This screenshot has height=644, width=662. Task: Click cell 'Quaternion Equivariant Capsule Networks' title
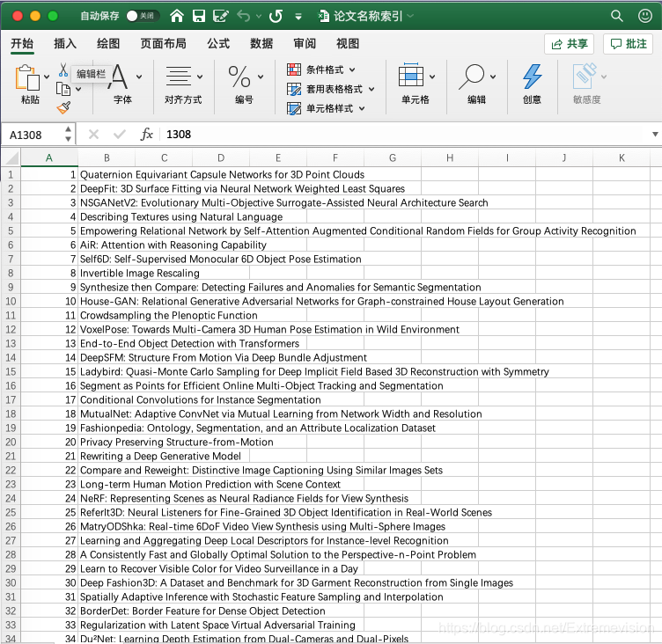click(x=222, y=175)
